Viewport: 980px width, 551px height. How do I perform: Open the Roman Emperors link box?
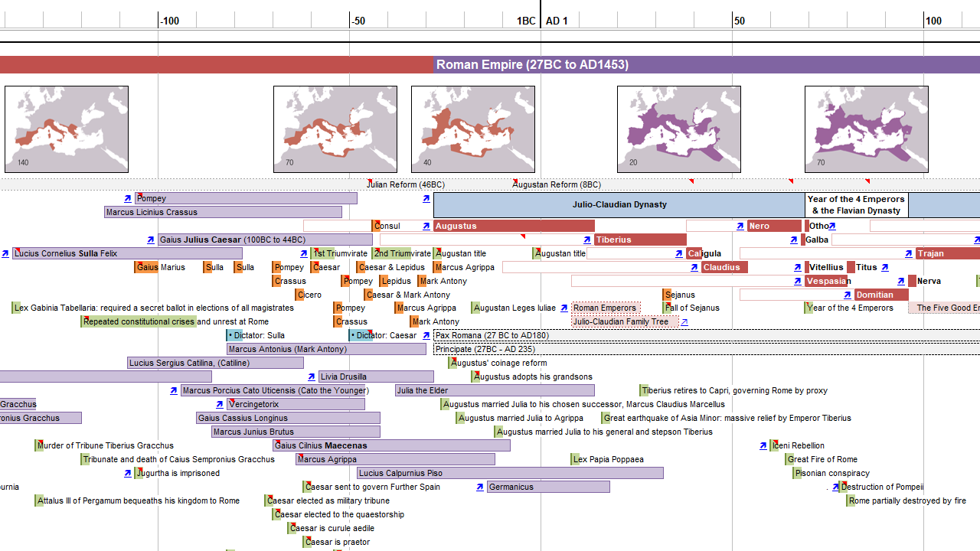(x=605, y=308)
